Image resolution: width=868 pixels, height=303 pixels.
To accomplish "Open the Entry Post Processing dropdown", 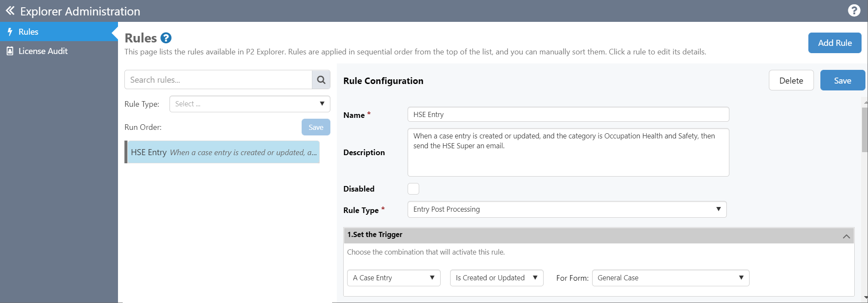I will coord(566,209).
